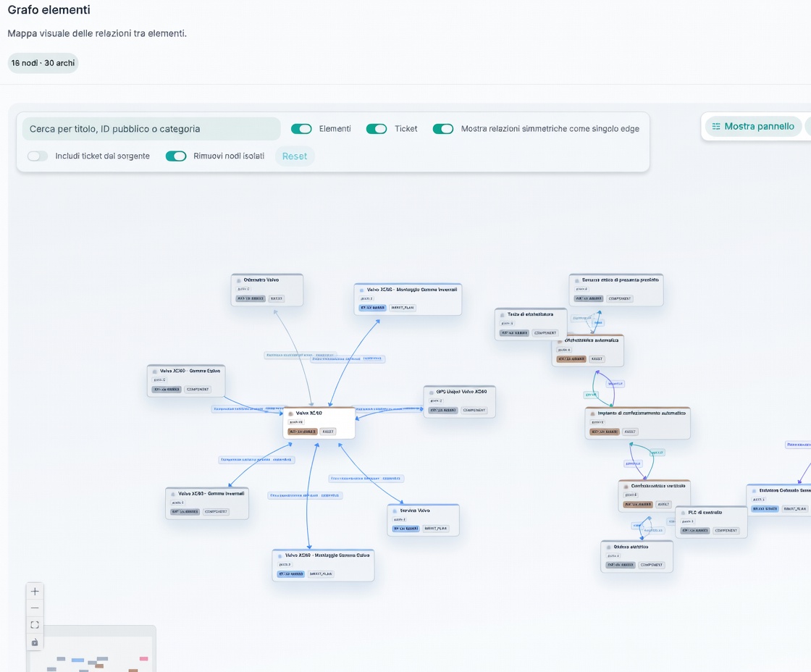Select the Quadro elettrico node title

(631, 547)
